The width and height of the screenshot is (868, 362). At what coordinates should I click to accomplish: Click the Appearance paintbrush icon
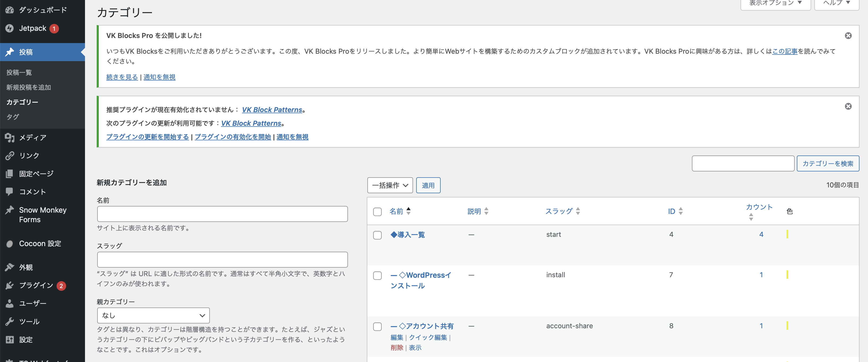(x=10, y=267)
